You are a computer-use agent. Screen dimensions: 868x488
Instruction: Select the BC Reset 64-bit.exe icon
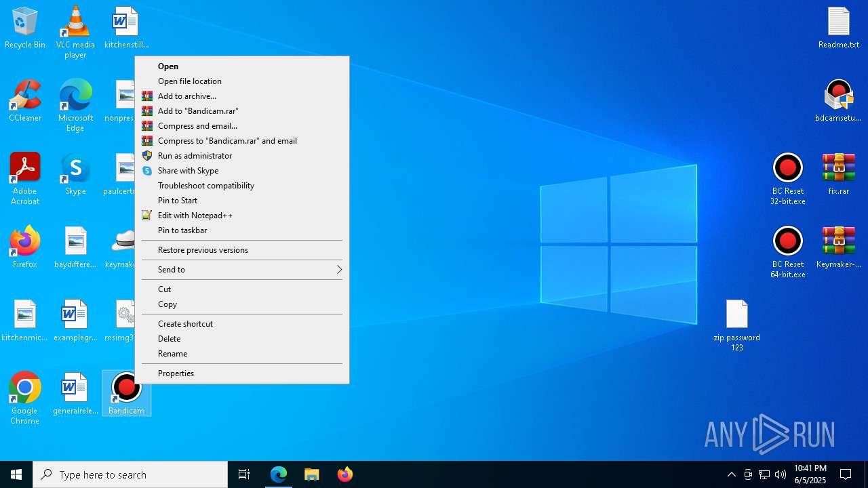(788, 251)
